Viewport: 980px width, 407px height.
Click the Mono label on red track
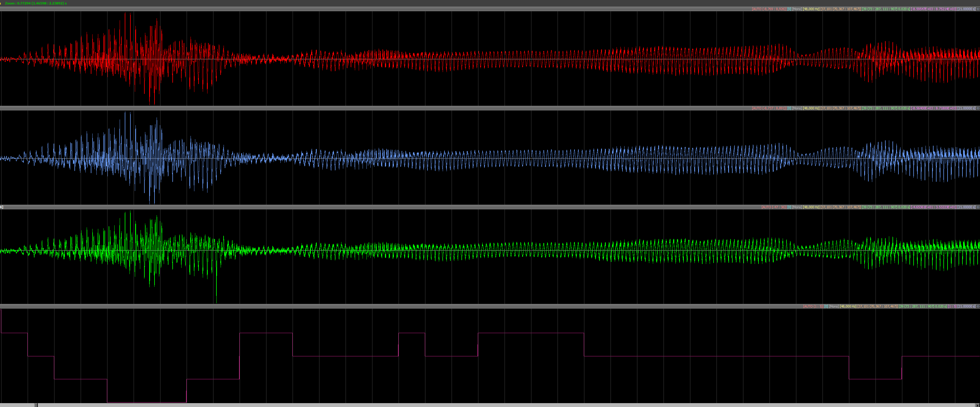pos(797,9)
